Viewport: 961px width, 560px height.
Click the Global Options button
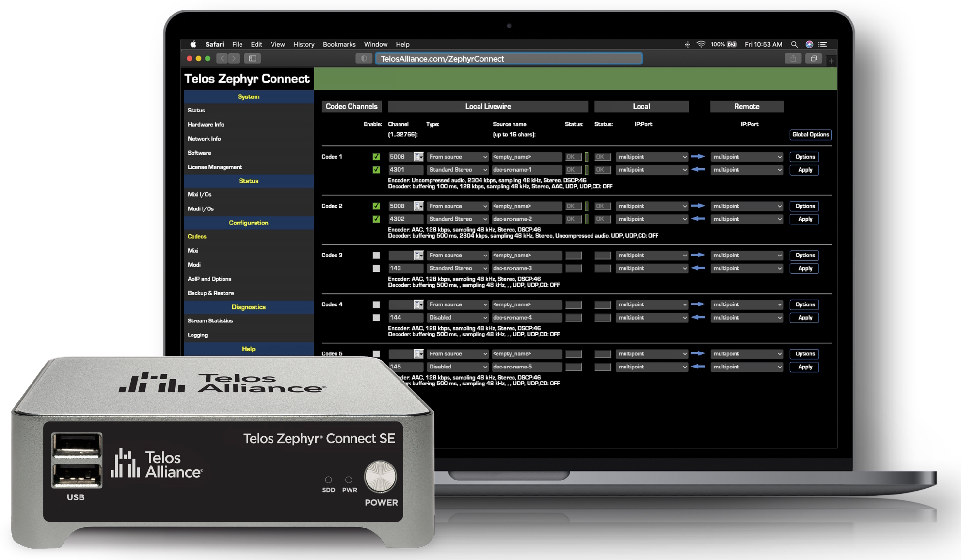pyautogui.click(x=811, y=135)
